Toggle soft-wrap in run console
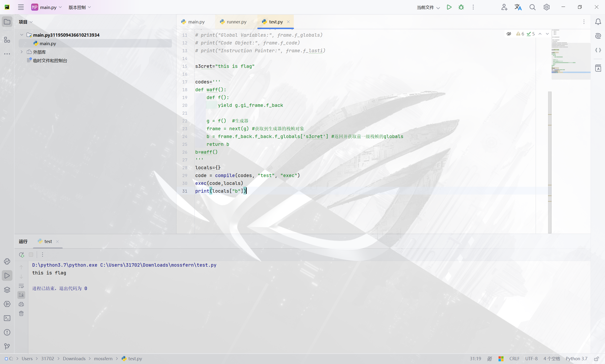 coord(21,286)
